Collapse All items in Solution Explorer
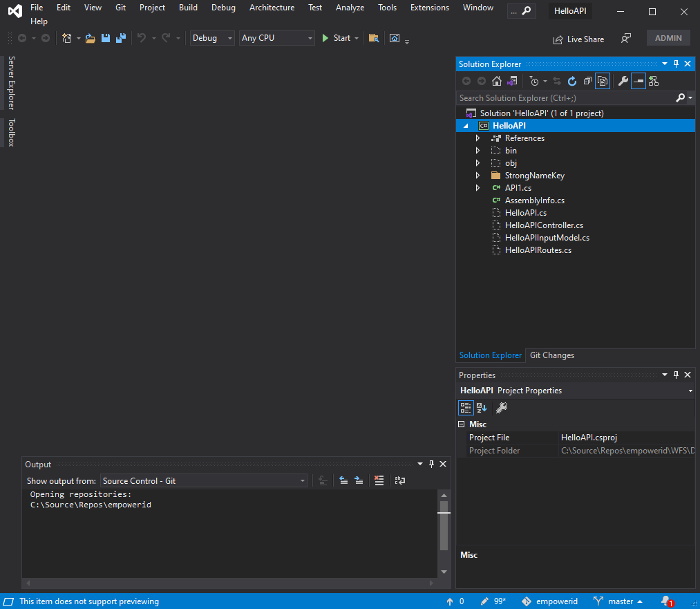The width and height of the screenshot is (700, 609). (587, 81)
